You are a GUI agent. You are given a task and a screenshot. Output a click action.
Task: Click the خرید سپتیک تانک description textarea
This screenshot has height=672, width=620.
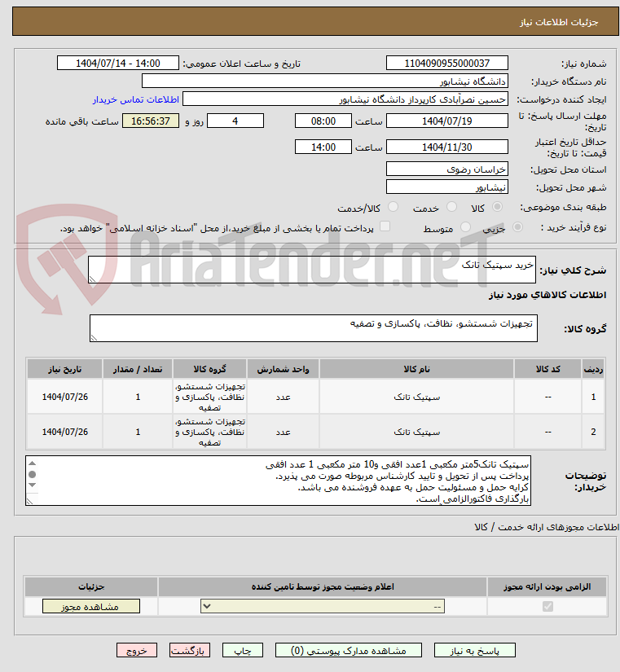pyautogui.click(x=312, y=270)
